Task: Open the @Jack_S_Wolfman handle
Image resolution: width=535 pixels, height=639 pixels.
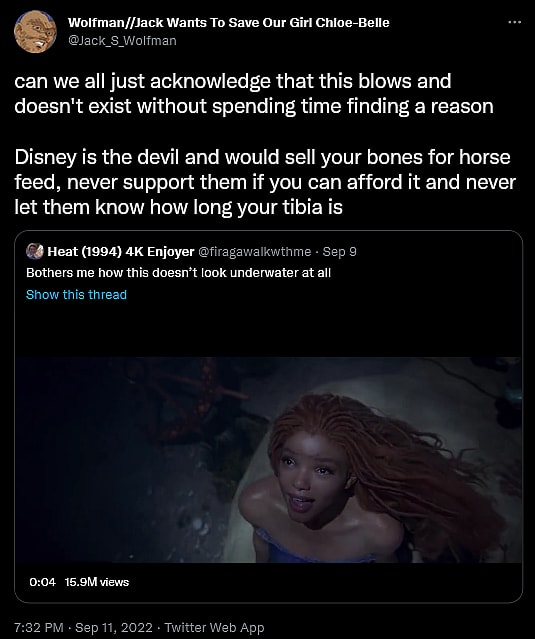Action: coord(122,41)
